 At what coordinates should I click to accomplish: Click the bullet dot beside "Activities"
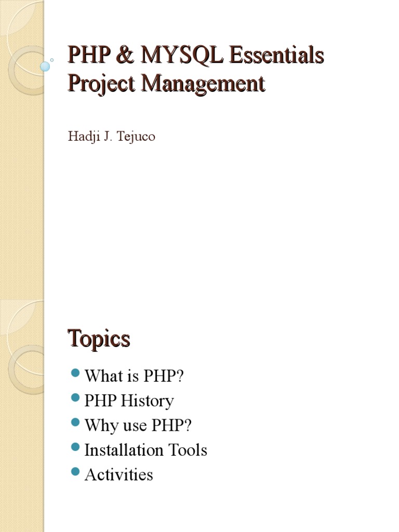coord(75,472)
